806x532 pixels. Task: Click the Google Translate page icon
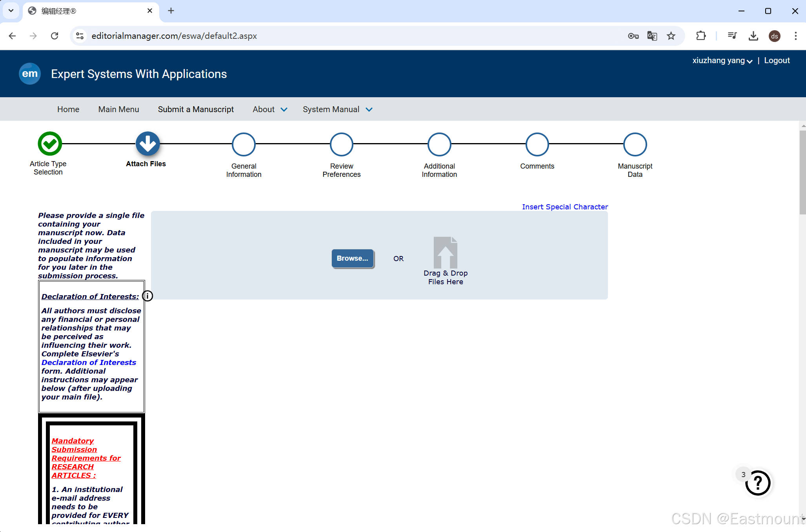pos(652,36)
